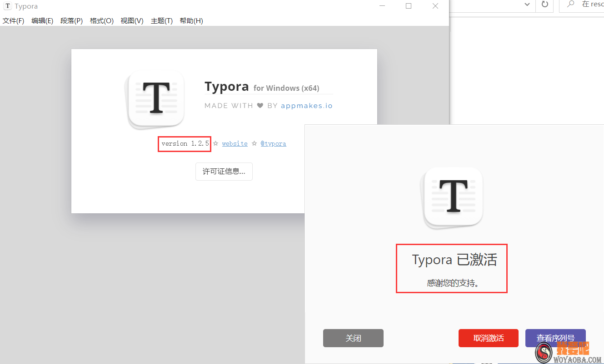Visit the appmakes.io link
Screen dimensions: 604x364
click(307, 106)
